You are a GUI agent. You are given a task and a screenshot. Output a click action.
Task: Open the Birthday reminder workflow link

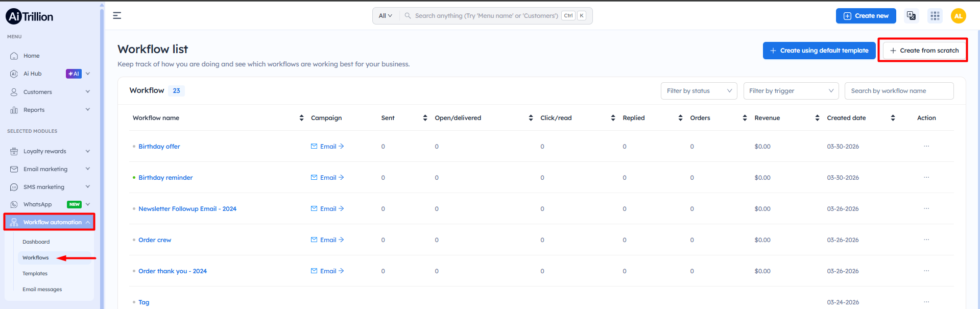pyautogui.click(x=165, y=178)
